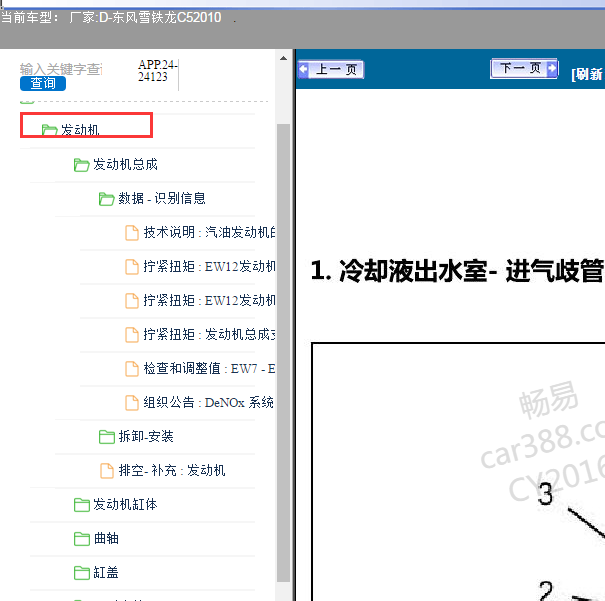Open 检查和调整值 : EW7 document
This screenshot has height=601, width=605.
coord(209,368)
